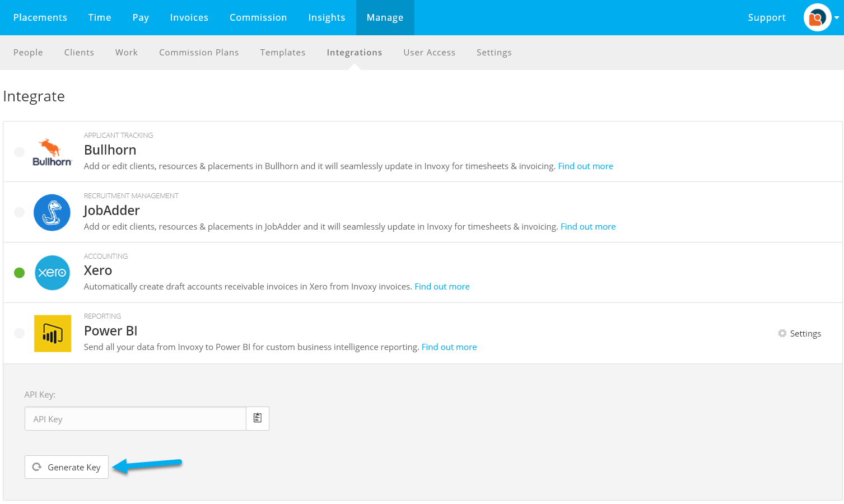Switch to User Access sub-tab
Viewport: 844px width, 504px height.
point(430,52)
